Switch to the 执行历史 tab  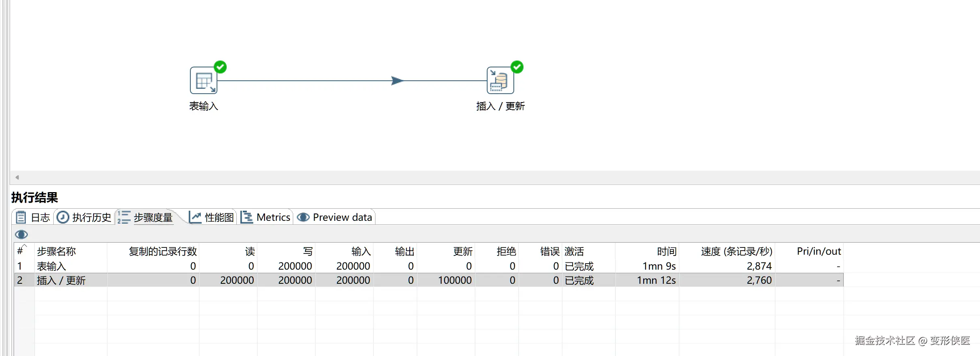coord(84,218)
